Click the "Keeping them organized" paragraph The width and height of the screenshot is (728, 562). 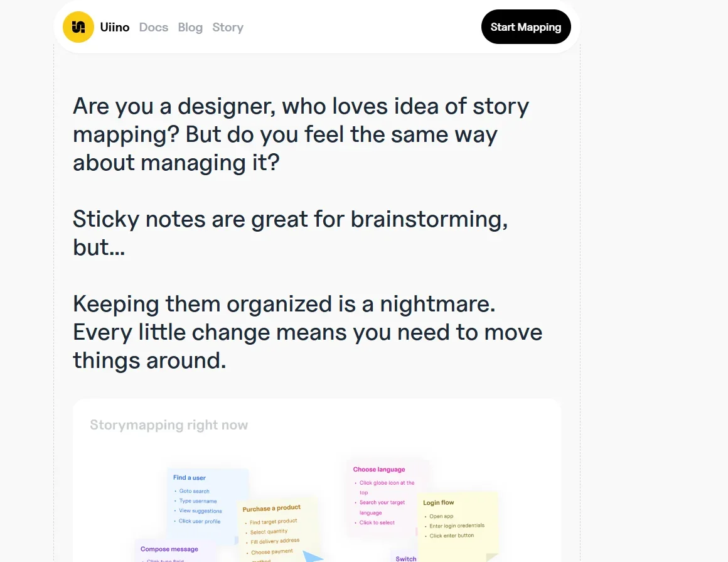[x=308, y=332]
